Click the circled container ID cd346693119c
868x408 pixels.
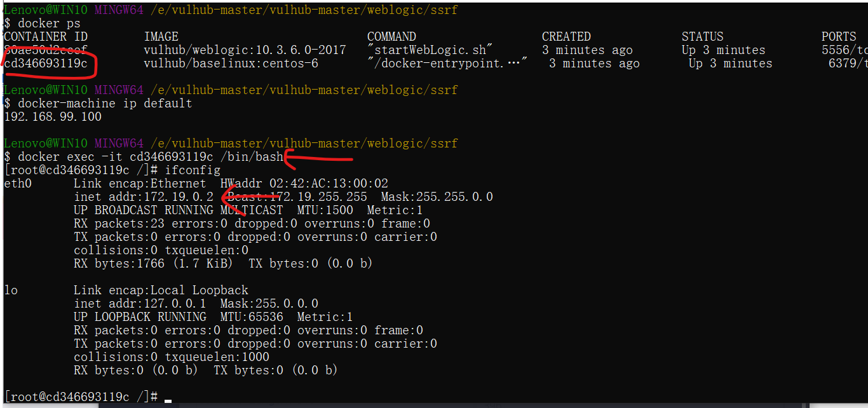click(x=46, y=64)
